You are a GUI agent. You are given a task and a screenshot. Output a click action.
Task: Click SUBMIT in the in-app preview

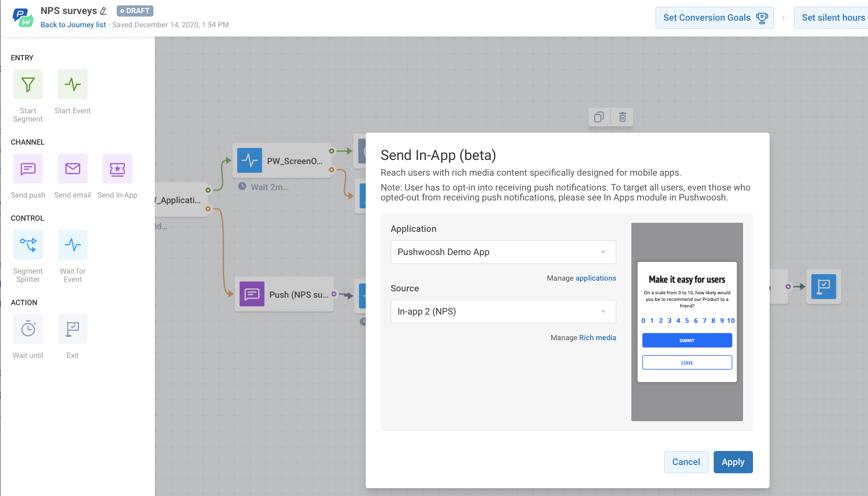tap(687, 341)
